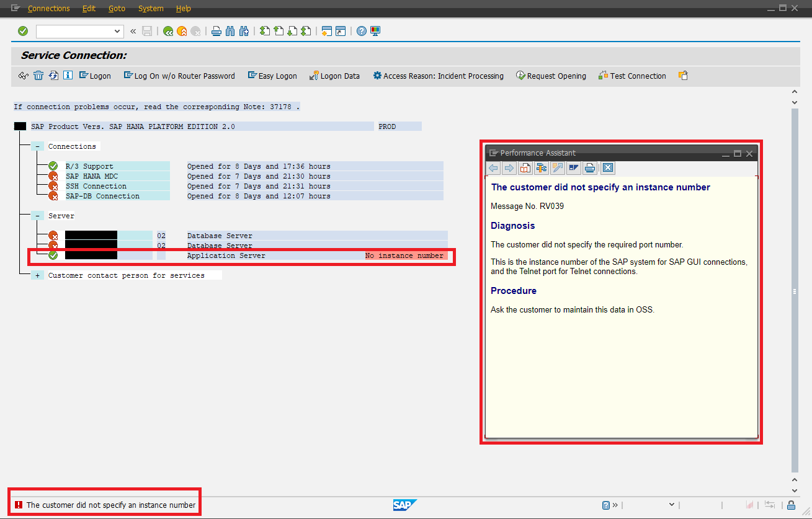This screenshot has height=519, width=812.
Task: Click the Find binoculars icon
Action: point(230,31)
